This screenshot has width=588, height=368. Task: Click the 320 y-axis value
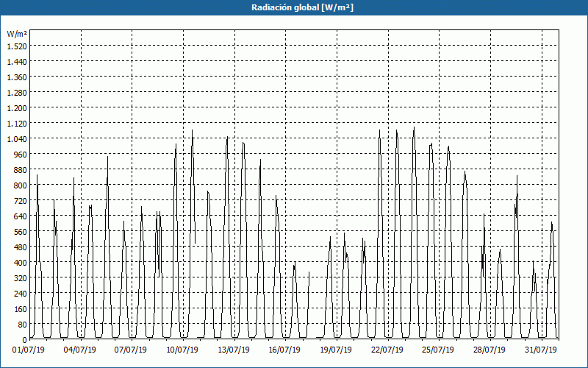(21, 278)
